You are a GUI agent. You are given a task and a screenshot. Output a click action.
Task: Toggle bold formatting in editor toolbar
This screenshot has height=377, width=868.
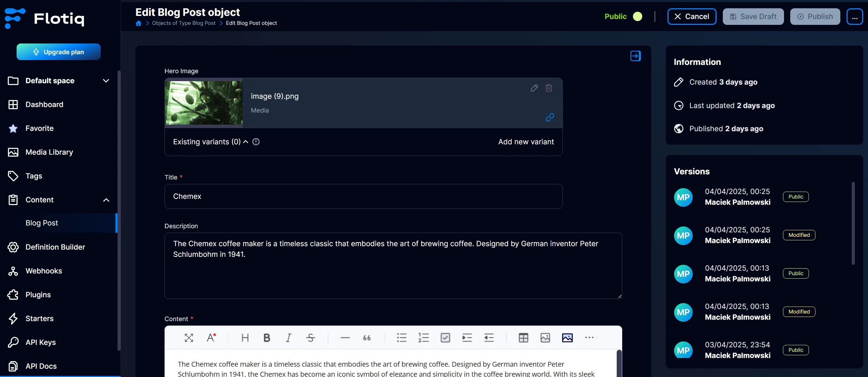click(267, 338)
